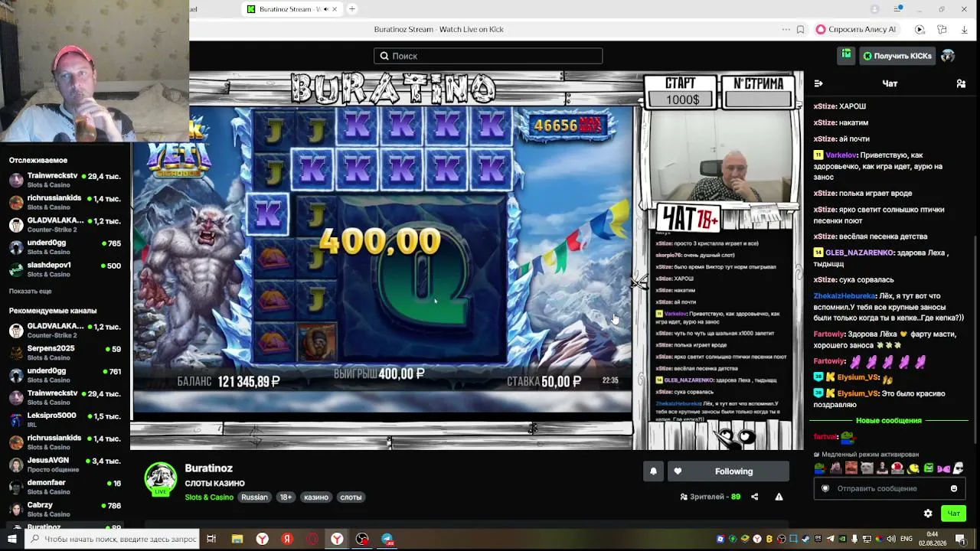
Task: Open OBS Studio from the taskbar
Action: (362, 539)
